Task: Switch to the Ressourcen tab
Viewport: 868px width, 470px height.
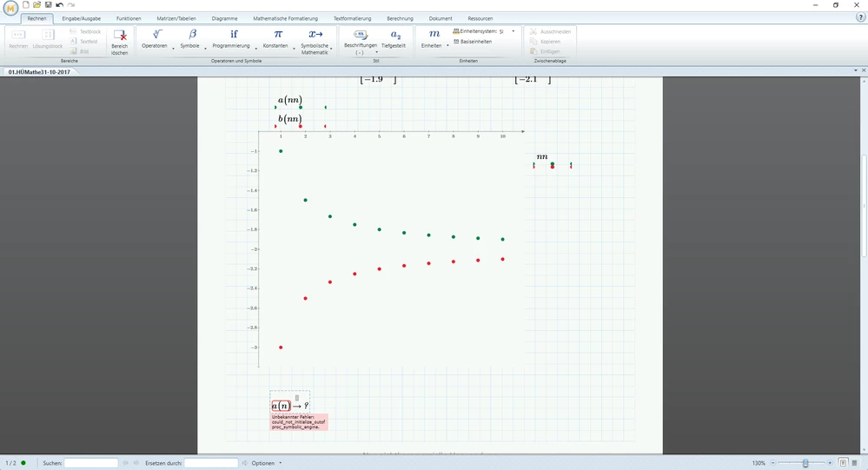Action: 480,18
